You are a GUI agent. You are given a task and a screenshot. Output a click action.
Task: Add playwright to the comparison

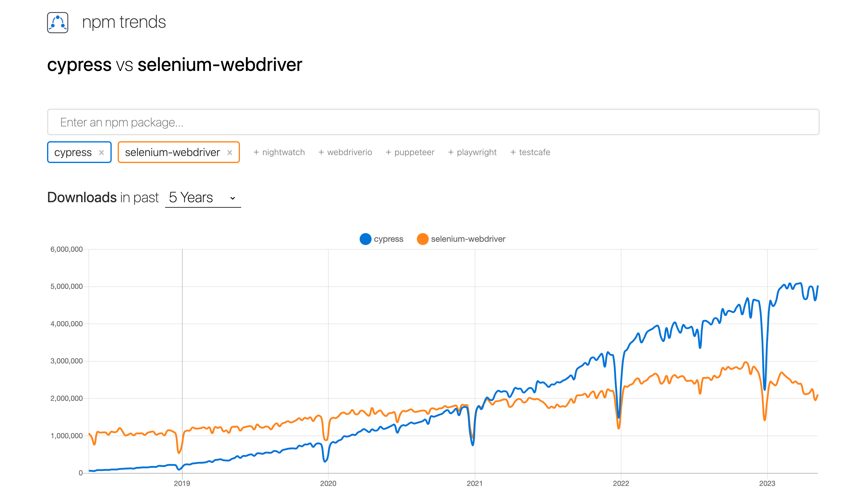(472, 152)
